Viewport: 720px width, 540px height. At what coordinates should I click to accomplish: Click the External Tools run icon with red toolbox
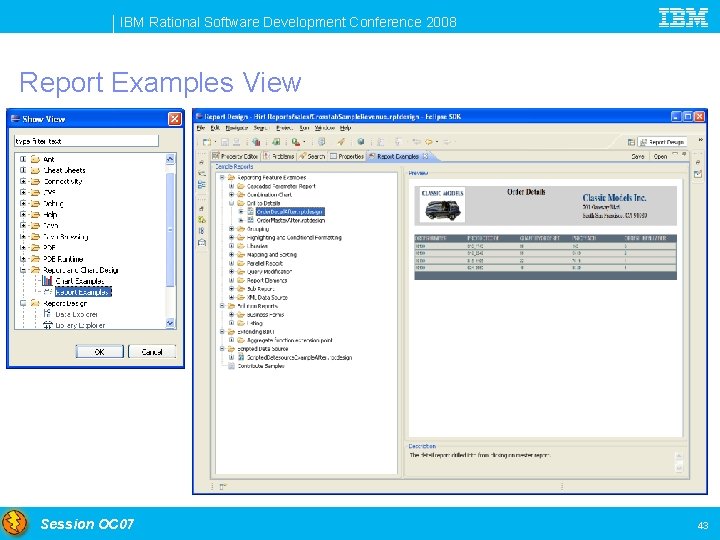[295, 142]
